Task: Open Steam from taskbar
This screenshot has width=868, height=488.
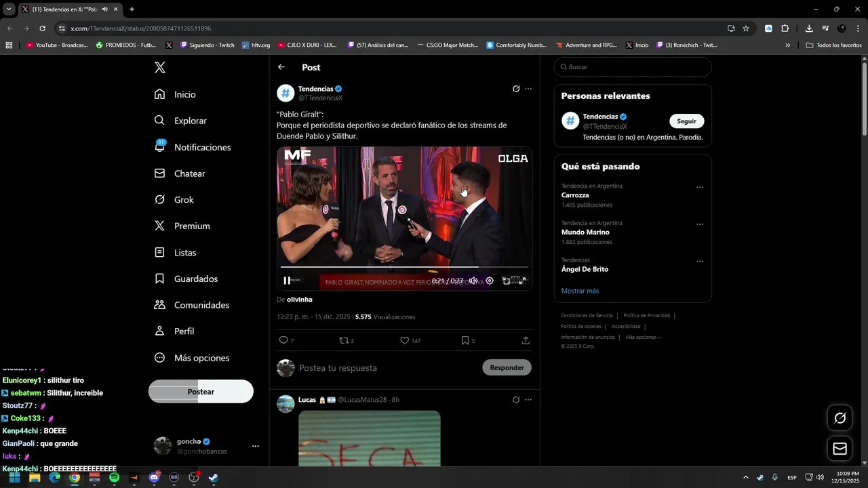Action: [x=213, y=477]
